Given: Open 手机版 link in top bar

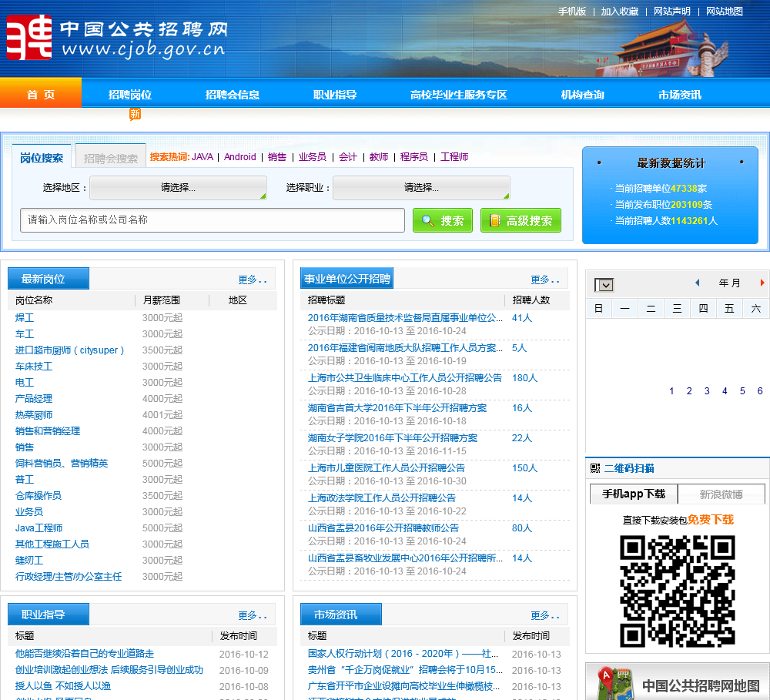Looking at the screenshot, I should tap(572, 12).
